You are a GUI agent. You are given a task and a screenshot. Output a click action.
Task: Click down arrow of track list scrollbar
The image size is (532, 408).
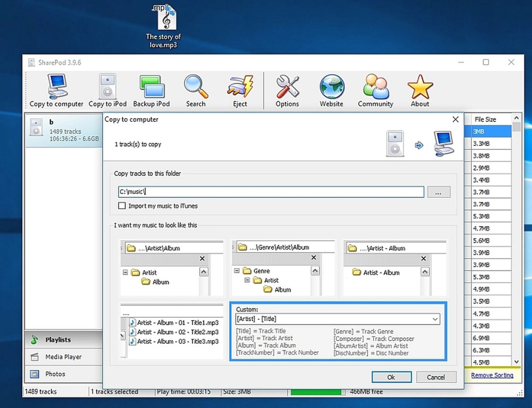point(516,362)
